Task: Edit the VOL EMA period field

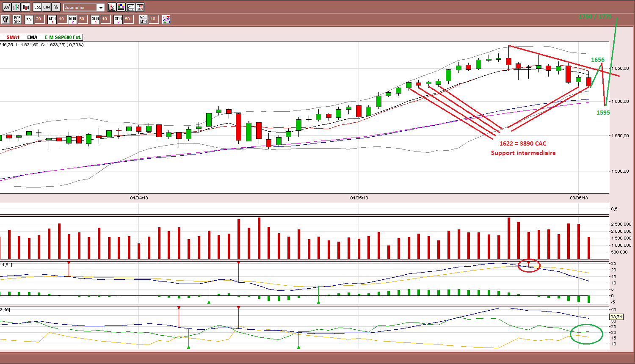Action: click(x=153, y=19)
